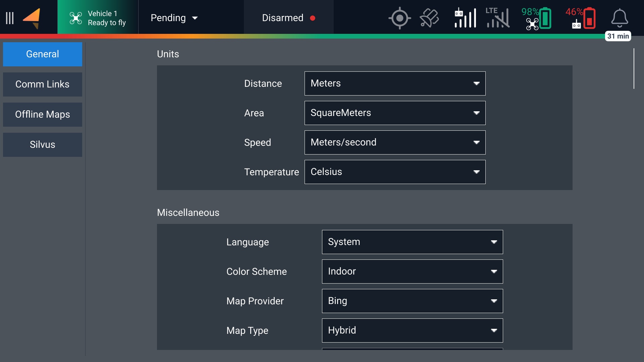Click the Disarmed status button
Screen dimensions: 644x362
288,18
